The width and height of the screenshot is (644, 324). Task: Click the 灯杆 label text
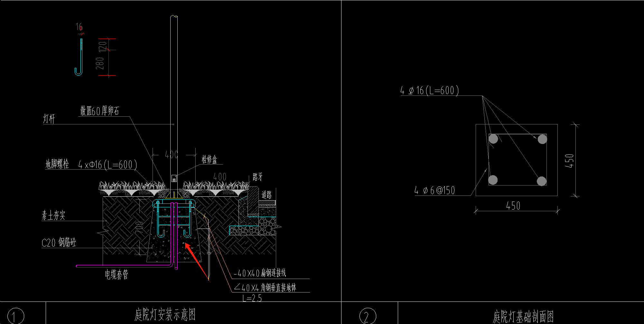pyautogui.click(x=49, y=119)
